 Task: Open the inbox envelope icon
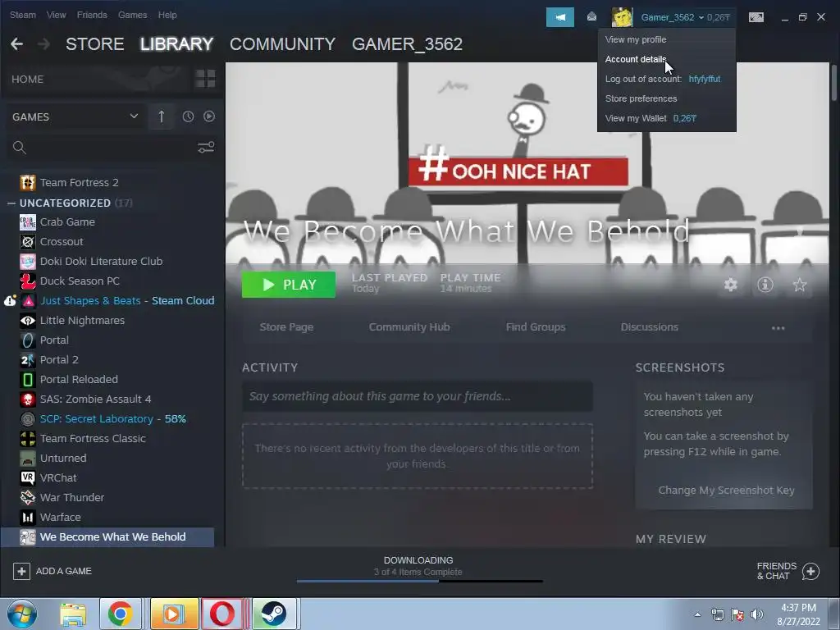click(x=591, y=16)
